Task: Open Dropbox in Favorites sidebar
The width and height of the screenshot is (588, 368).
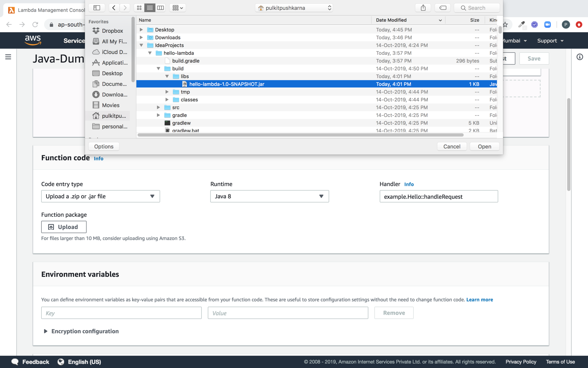Action: point(112,31)
